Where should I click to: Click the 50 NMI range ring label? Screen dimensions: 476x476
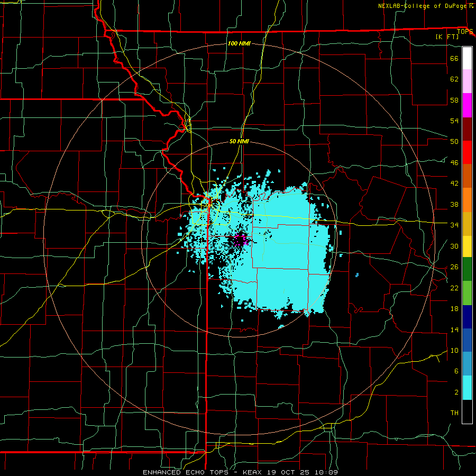click(x=239, y=141)
